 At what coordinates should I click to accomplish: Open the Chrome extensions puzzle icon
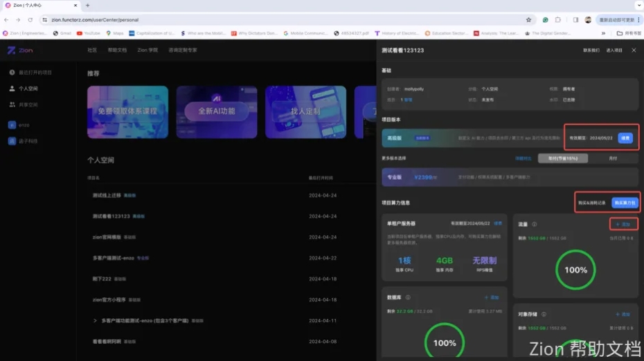(x=557, y=19)
